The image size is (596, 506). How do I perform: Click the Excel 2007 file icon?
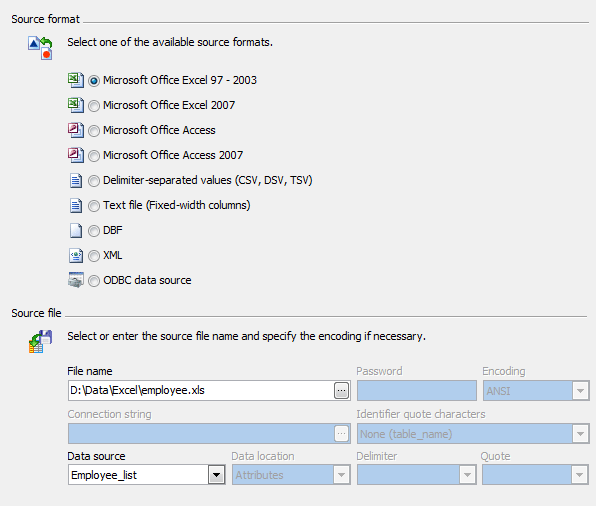pos(76,105)
